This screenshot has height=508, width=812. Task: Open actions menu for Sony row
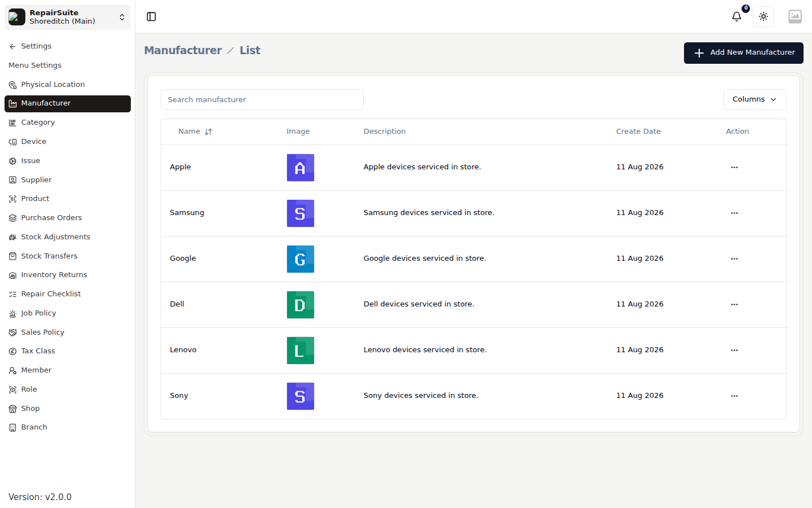(x=734, y=396)
